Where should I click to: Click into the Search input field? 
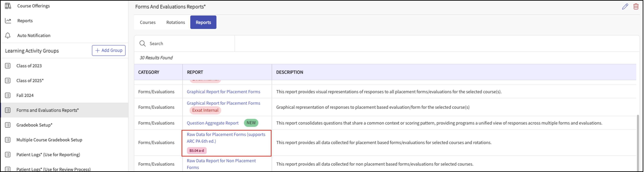point(190,43)
